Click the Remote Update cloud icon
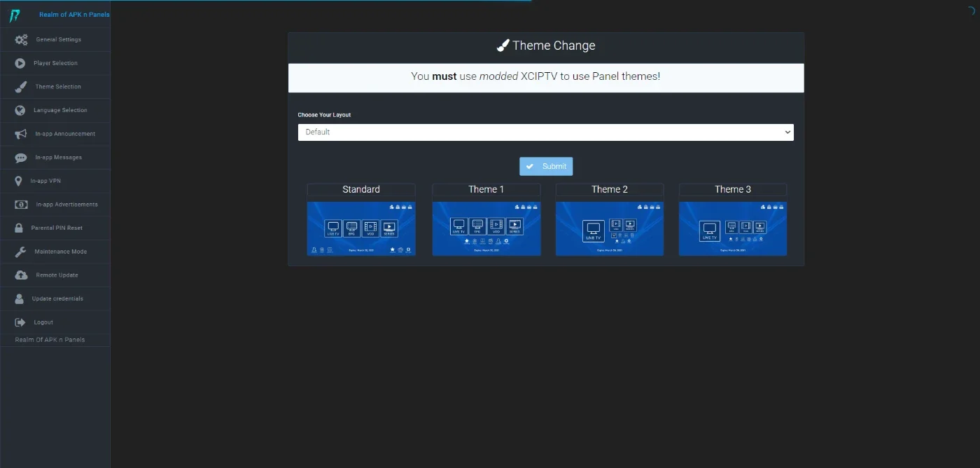This screenshot has height=468, width=980. pyautogui.click(x=22, y=275)
